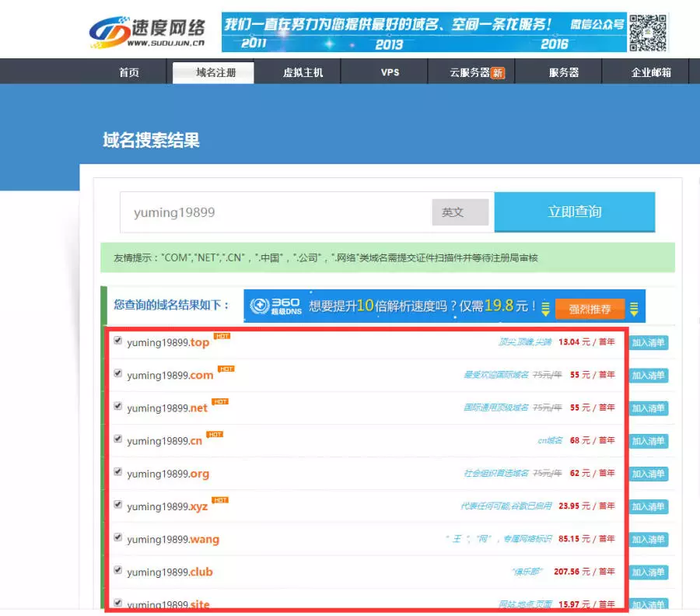This screenshot has width=700, height=616.
Task: Go to 首页 in the navigation bar
Action: [129, 72]
